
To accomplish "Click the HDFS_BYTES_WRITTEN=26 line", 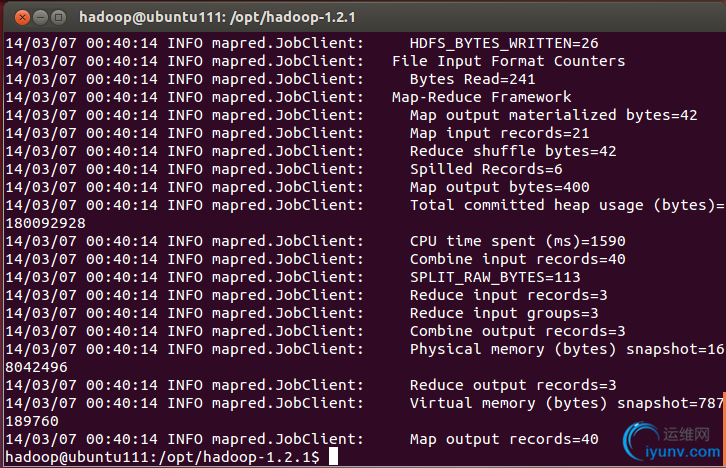I will click(504, 43).
